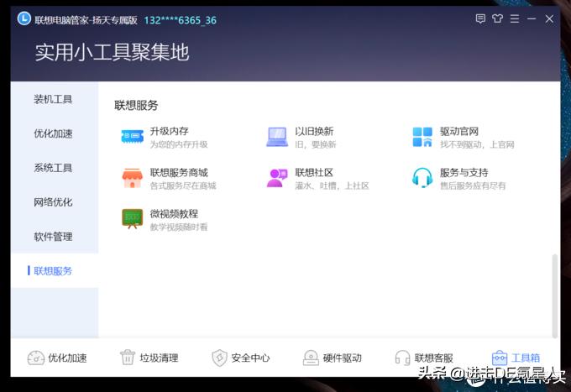Viewport: 571px width, 392px height.
Task: Select 系统工具 in the sidebar
Action: [53, 168]
